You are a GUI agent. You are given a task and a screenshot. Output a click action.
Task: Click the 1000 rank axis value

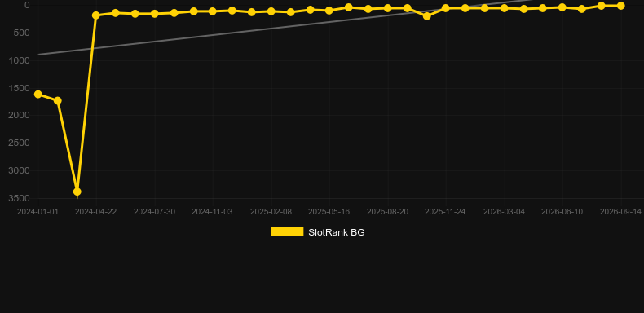pyautogui.click(x=20, y=61)
